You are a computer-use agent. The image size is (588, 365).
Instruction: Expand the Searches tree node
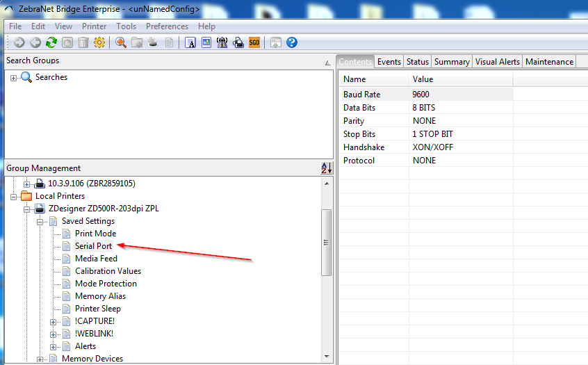click(13, 78)
